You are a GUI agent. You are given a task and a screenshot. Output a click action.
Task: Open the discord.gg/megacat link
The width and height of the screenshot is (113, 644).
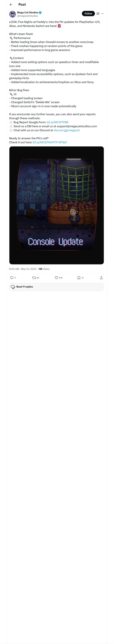click(67, 130)
